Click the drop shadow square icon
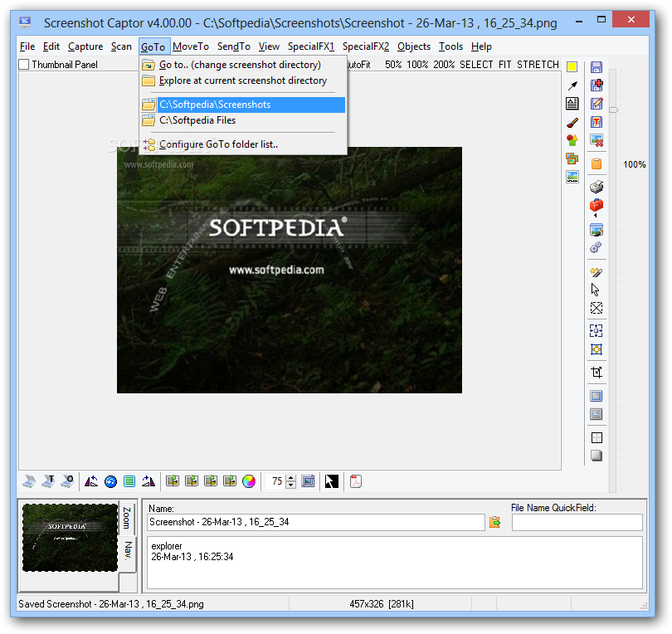 point(597,456)
